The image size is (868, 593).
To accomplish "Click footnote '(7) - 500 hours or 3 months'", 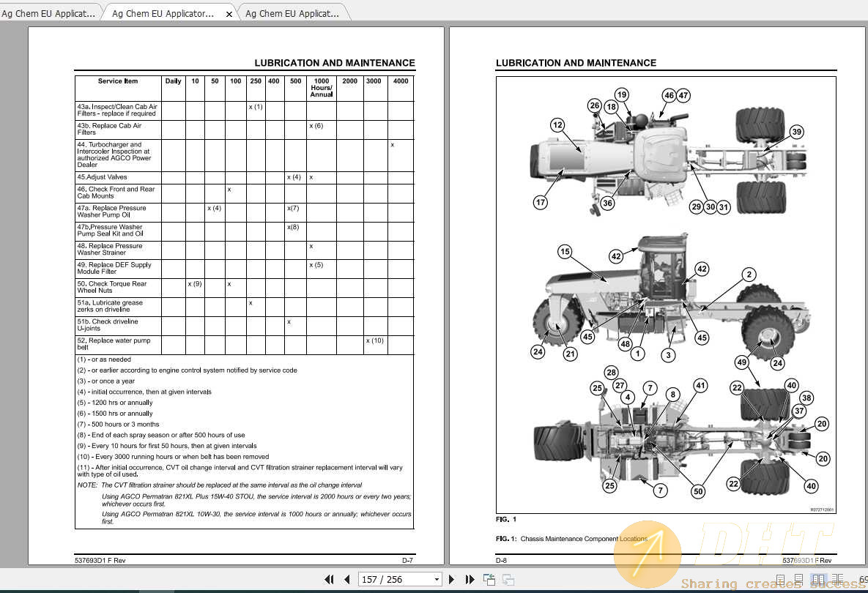I will pyautogui.click(x=118, y=425).
